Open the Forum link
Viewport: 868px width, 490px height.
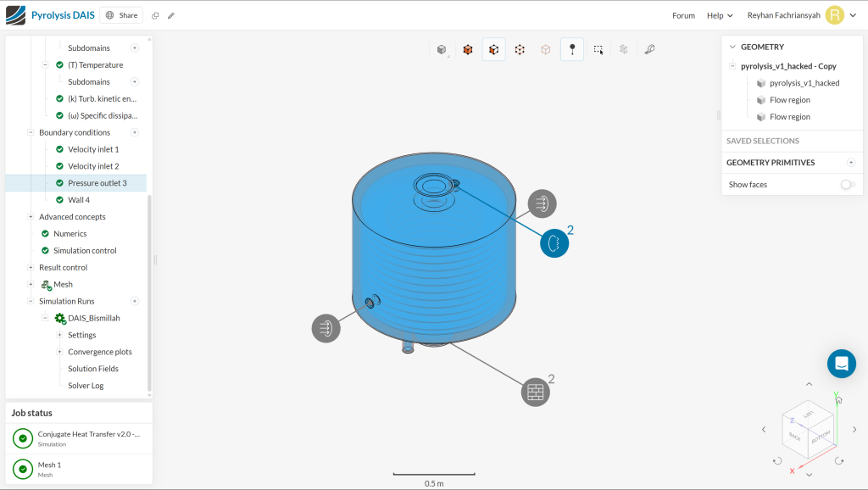[683, 15]
